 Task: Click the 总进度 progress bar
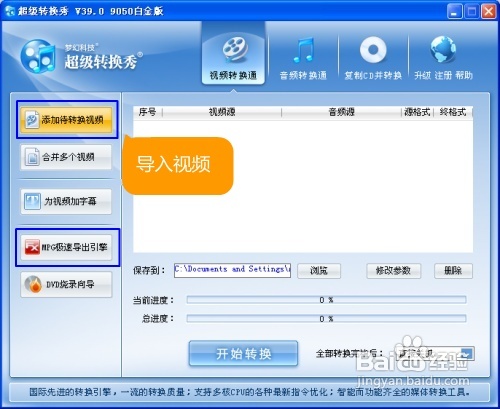[x=326, y=319]
